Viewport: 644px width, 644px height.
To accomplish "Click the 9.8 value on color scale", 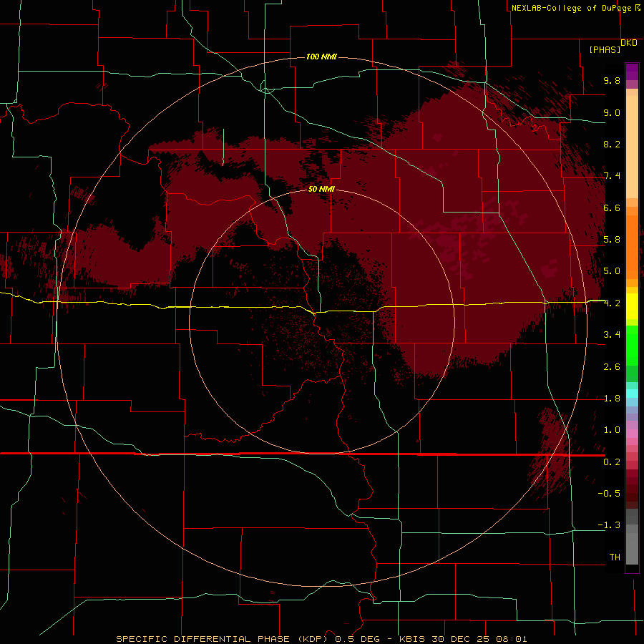I will [612, 80].
